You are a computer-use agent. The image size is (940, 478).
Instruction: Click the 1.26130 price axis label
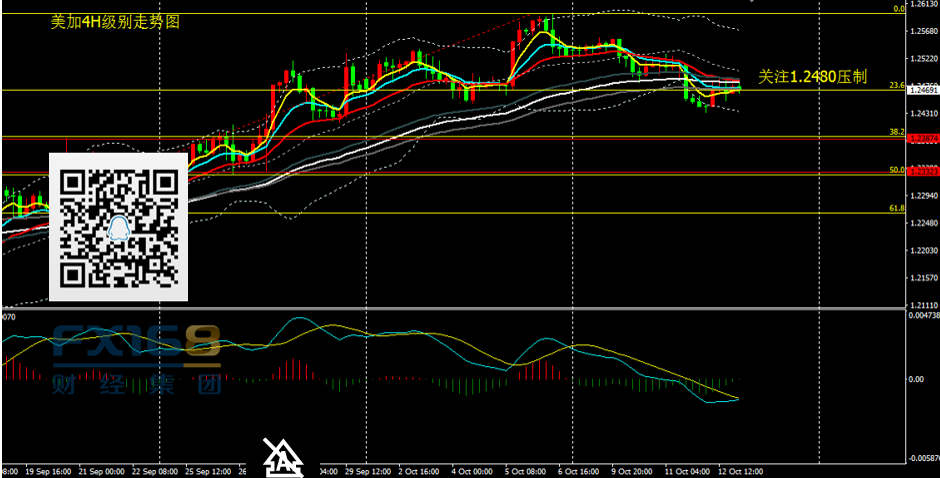pyautogui.click(x=922, y=5)
